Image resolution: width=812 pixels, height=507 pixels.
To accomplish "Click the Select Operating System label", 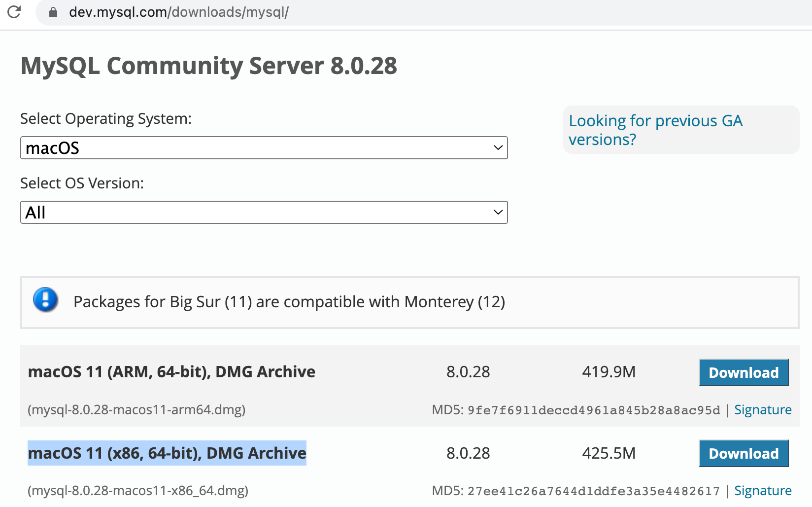I will (x=106, y=119).
